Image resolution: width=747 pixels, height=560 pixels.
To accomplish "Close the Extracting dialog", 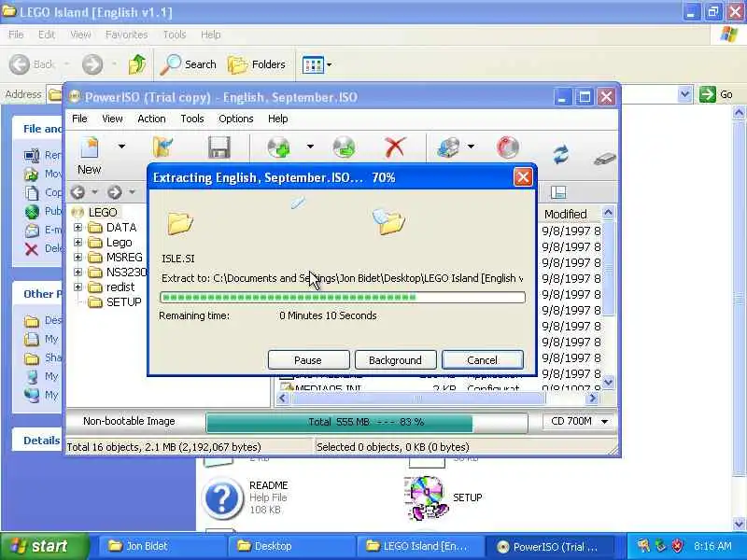I will (x=523, y=177).
